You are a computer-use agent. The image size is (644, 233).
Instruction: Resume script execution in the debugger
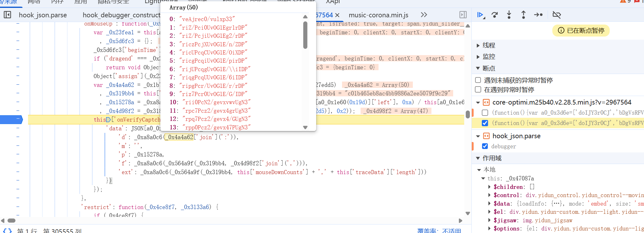(x=480, y=15)
